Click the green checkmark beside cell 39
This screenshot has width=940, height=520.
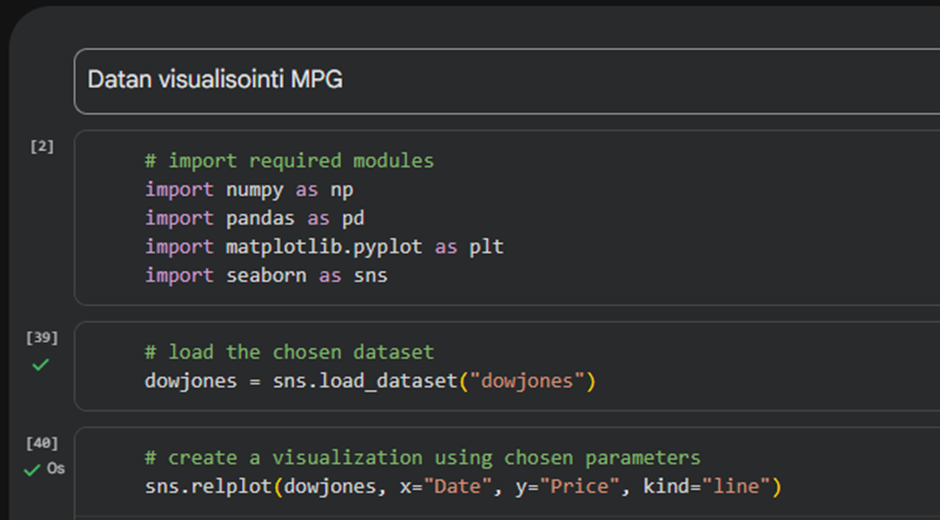(40, 366)
